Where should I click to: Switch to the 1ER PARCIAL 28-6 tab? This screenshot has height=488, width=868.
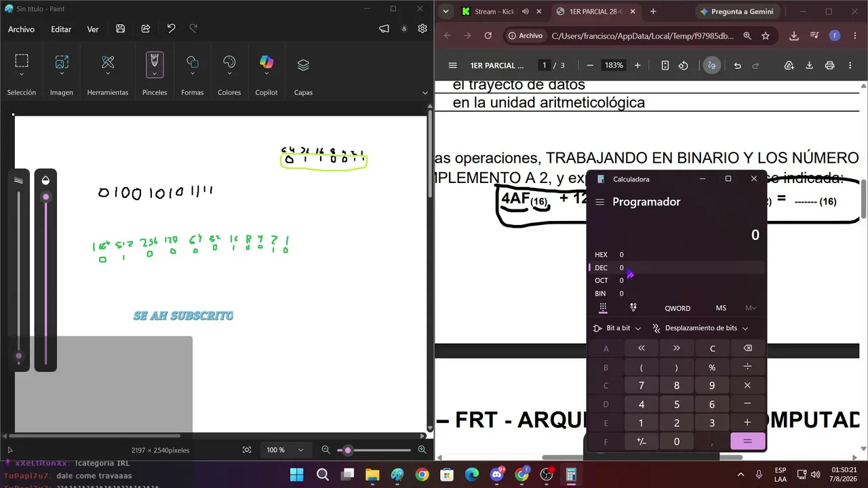click(595, 12)
